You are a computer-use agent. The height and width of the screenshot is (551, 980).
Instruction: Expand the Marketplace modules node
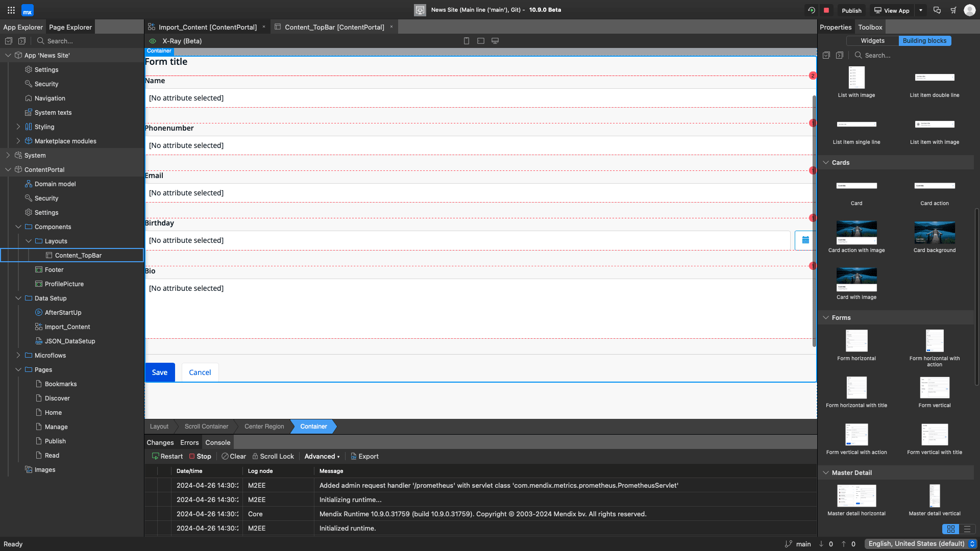[x=18, y=141]
